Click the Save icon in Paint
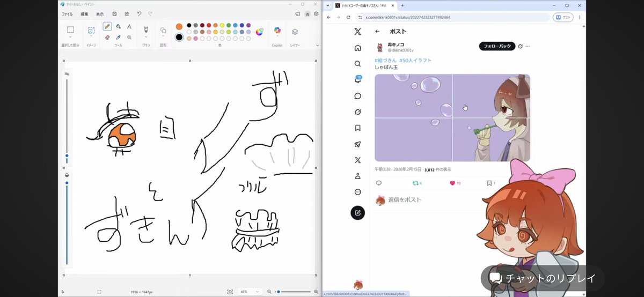The image size is (644, 297). [x=114, y=14]
